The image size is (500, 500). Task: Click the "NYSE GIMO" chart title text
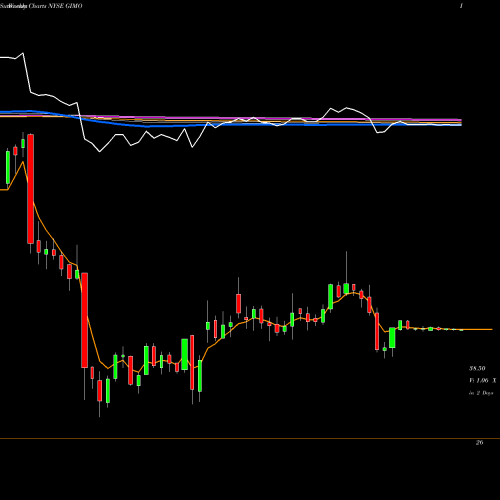(66, 6)
